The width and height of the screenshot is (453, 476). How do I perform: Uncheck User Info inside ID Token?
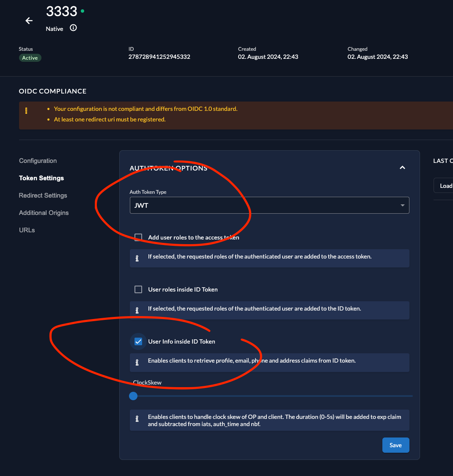[x=138, y=341]
